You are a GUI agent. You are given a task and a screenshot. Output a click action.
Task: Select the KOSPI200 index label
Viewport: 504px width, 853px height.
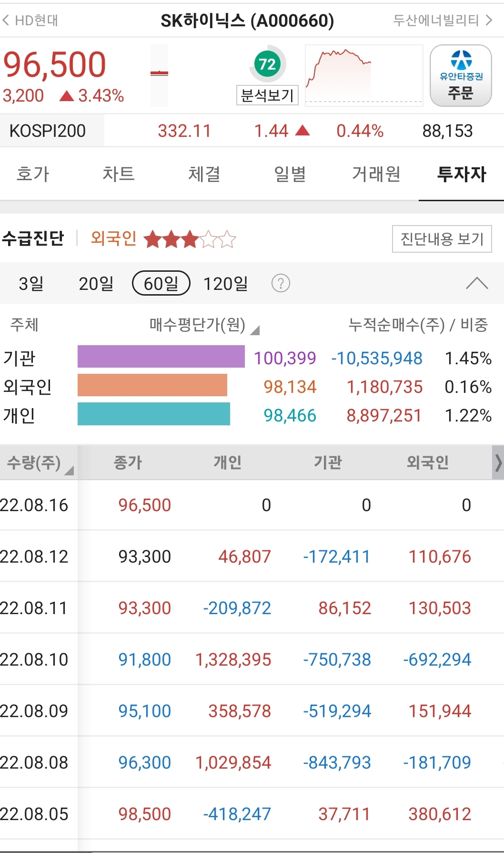48,131
